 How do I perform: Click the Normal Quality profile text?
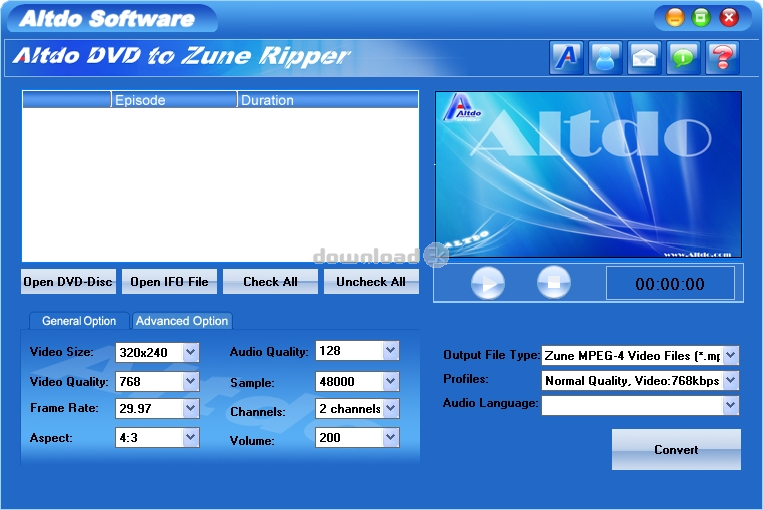pyautogui.click(x=632, y=381)
